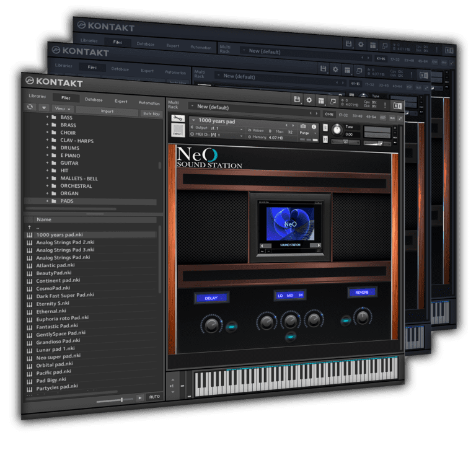Screen dimensions: 476x450
Task: Switch to the Expert tab in front window
Action: click(121, 101)
